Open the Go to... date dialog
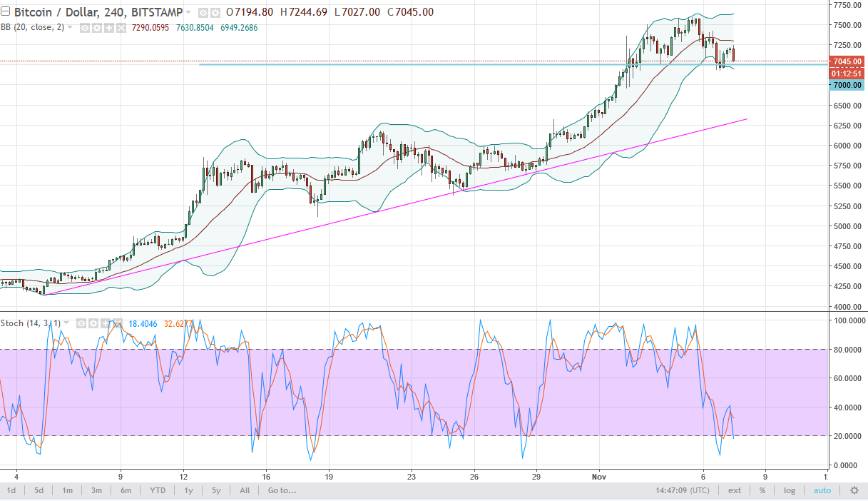The height and width of the screenshot is (501, 868). pyautogui.click(x=282, y=490)
